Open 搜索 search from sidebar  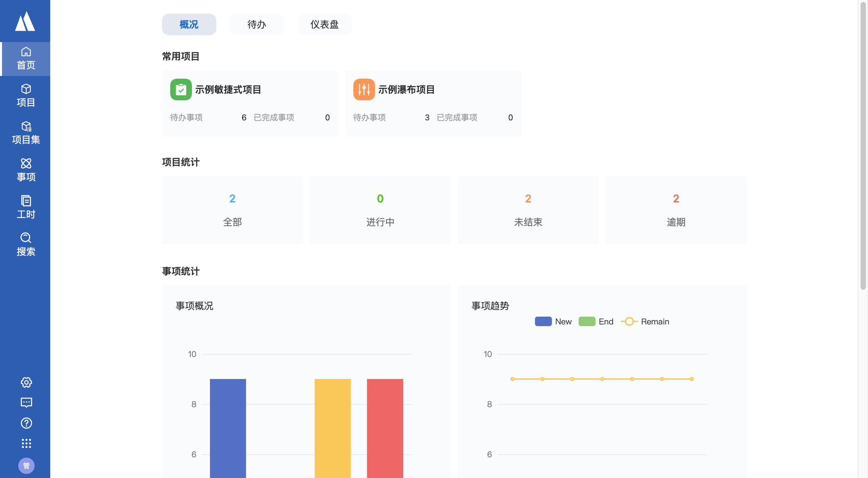(x=26, y=245)
